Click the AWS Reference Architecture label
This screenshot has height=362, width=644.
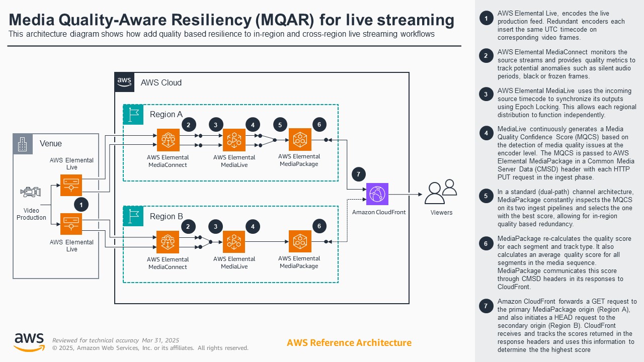(x=349, y=342)
